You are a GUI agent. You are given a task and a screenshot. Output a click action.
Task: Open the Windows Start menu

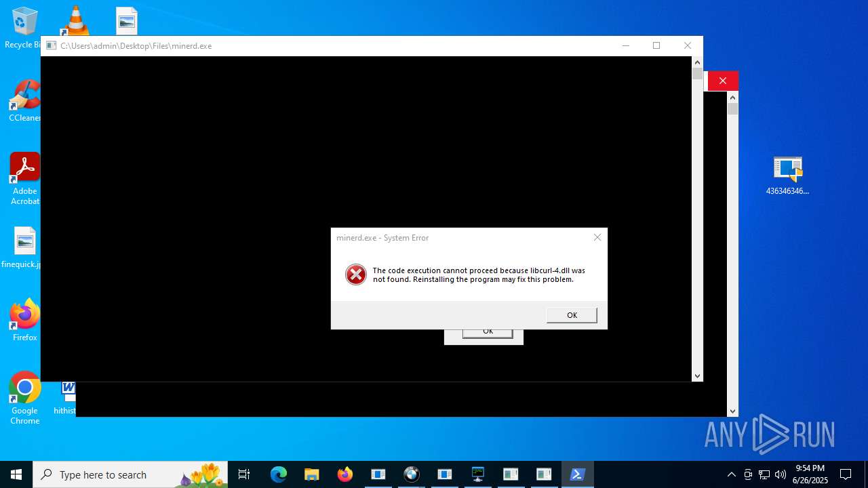click(16, 474)
